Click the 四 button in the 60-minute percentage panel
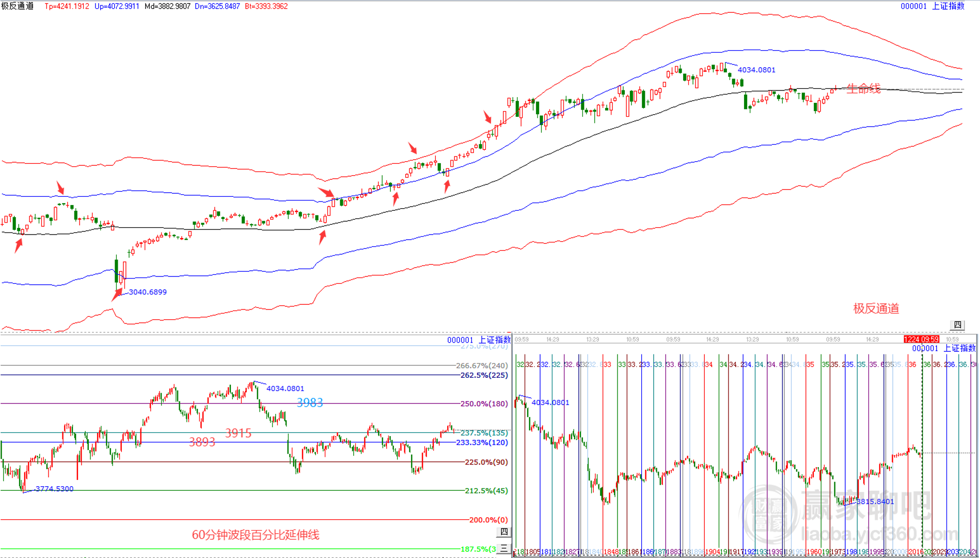This screenshot has height=558, width=980. coord(504,532)
